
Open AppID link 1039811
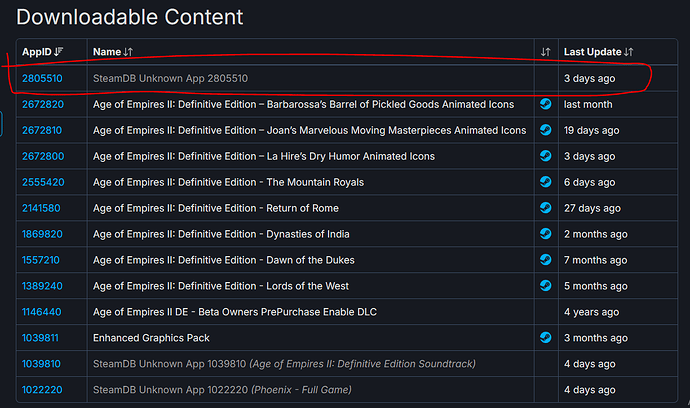(40, 338)
